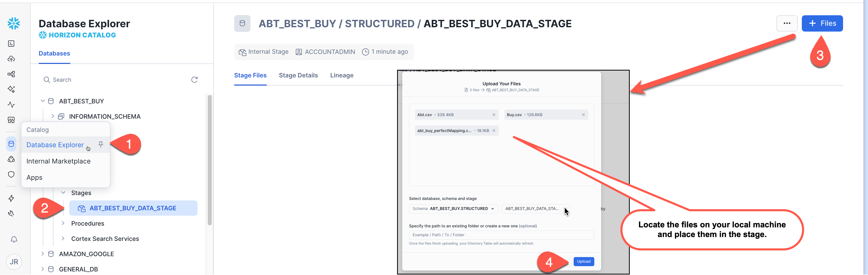The width and height of the screenshot is (868, 275).
Task: Expand the Procedures tree node
Action: pyautogui.click(x=63, y=224)
